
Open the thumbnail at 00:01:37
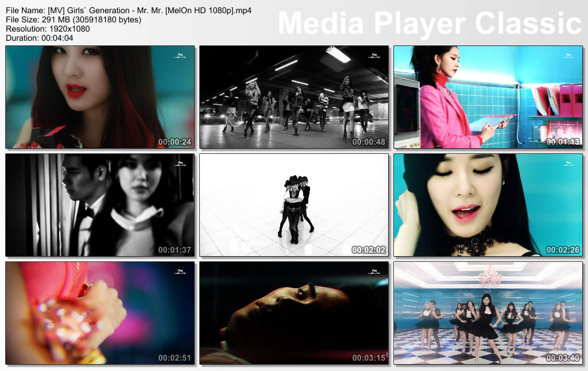click(x=100, y=205)
